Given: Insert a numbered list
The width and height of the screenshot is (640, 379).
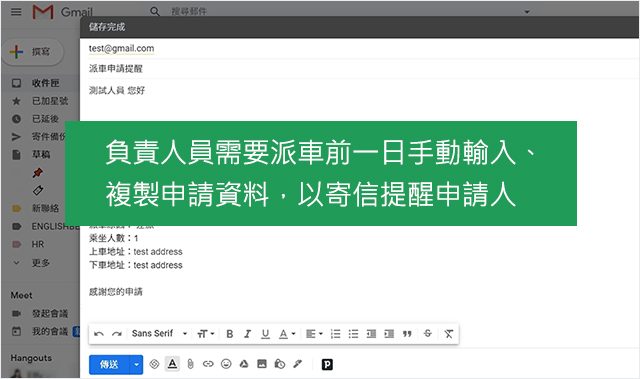Looking at the screenshot, I should click(336, 334).
